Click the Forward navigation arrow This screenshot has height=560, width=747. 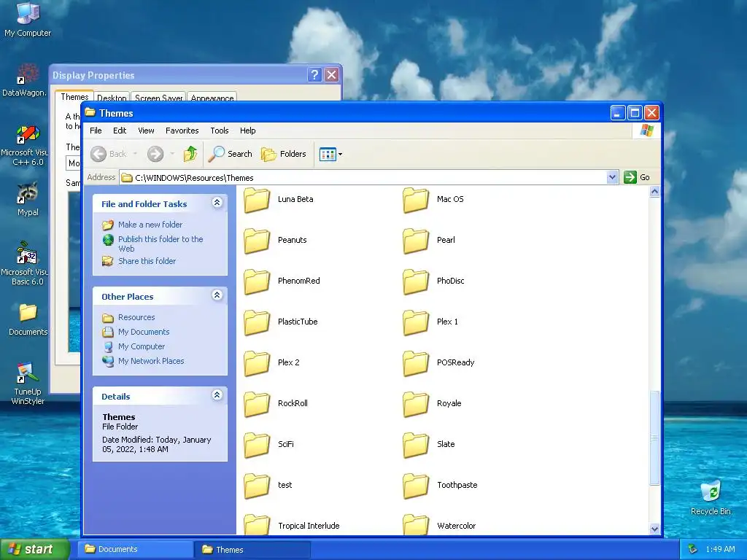(155, 154)
